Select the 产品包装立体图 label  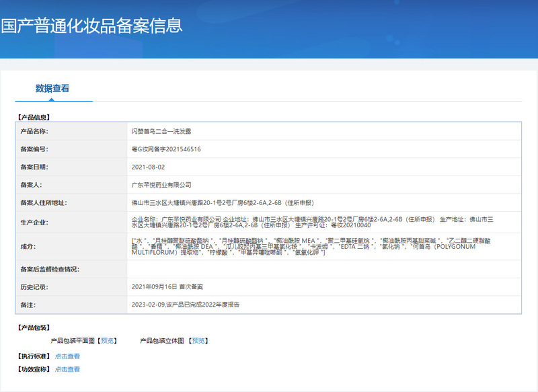[162, 340]
